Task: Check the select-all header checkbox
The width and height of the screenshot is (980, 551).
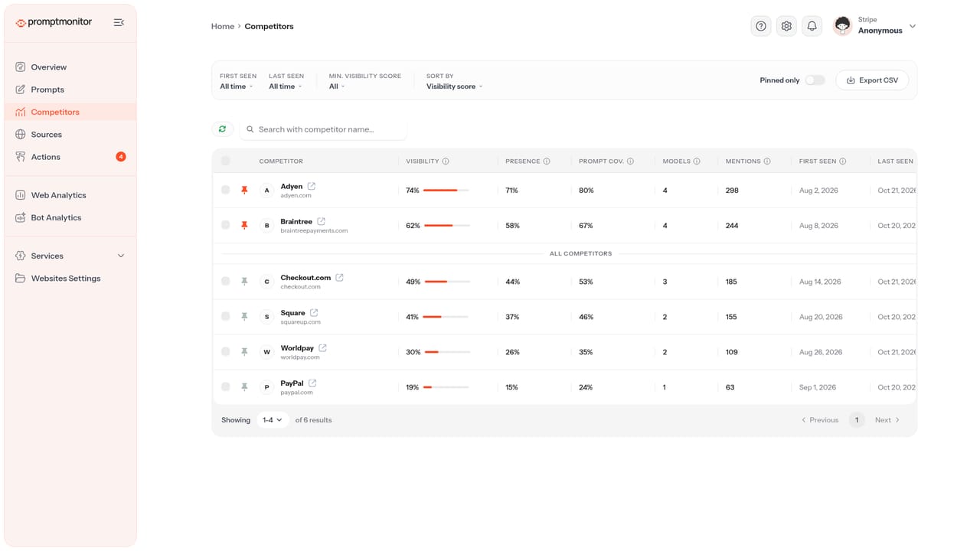Action: coord(225,161)
